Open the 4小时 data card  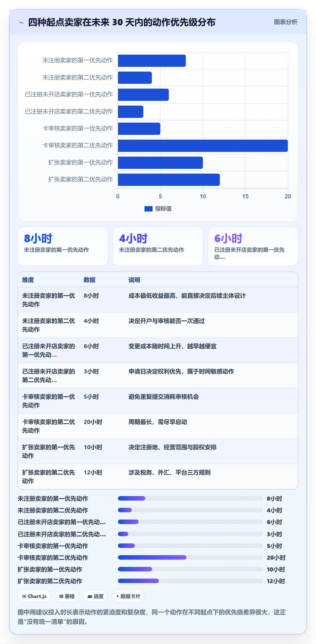click(158, 246)
